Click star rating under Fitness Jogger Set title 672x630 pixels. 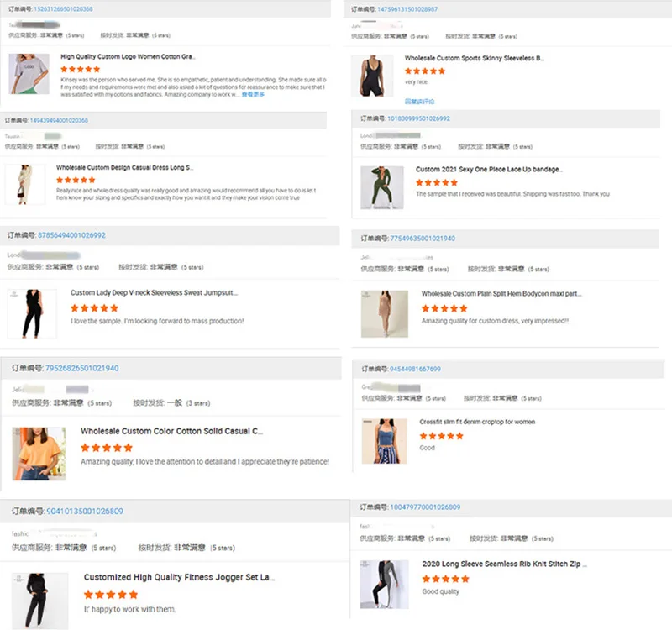(x=111, y=595)
